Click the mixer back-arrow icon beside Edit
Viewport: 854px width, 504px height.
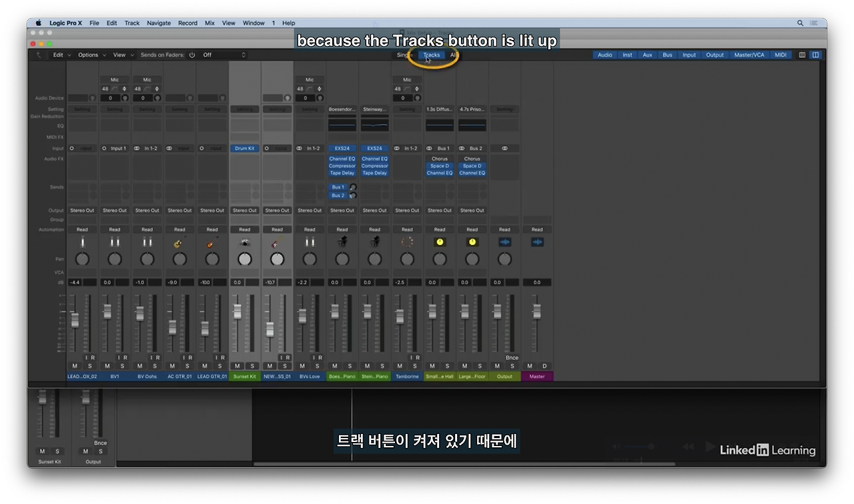pyautogui.click(x=39, y=55)
